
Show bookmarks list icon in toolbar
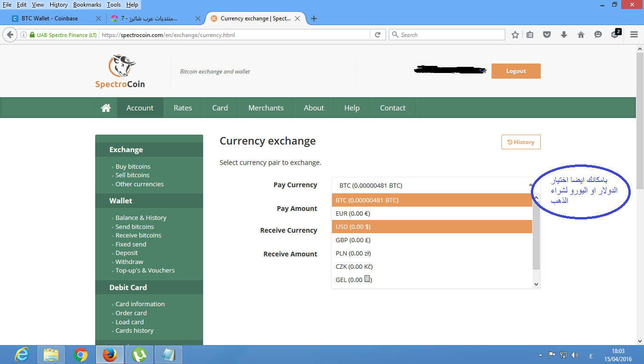point(530,35)
